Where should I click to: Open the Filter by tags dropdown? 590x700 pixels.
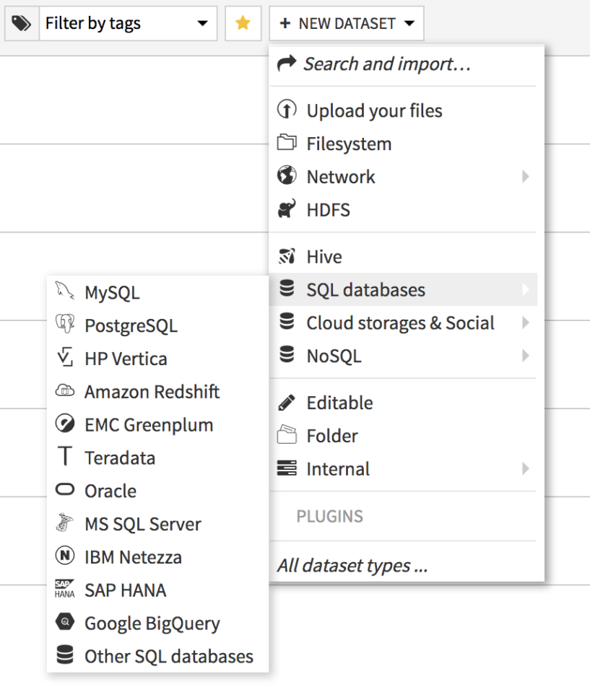point(128,23)
